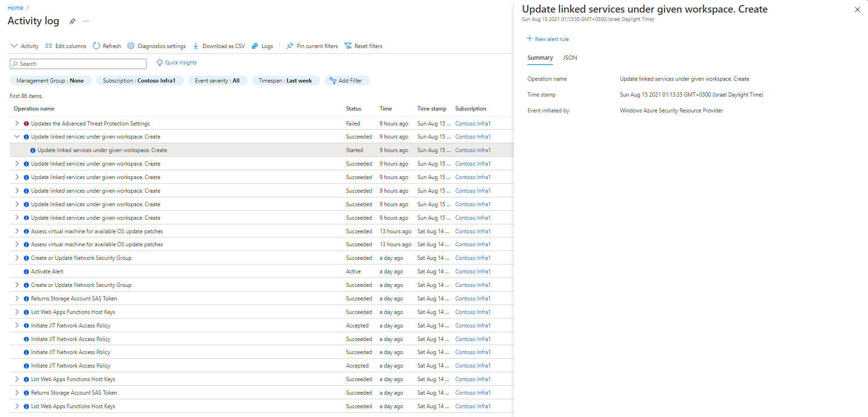Click the Subscription column header
This screenshot has height=417, width=868.
[x=471, y=109]
